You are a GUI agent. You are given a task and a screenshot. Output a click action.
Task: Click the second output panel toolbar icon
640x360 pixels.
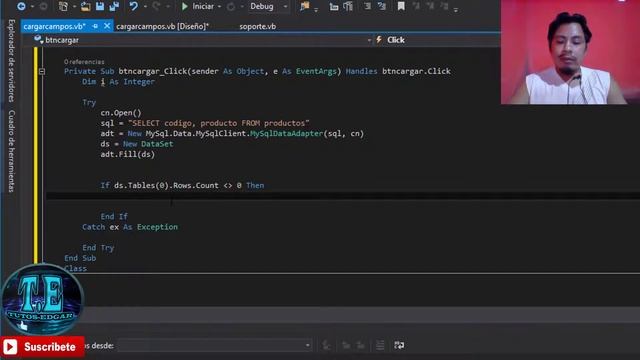pyautogui.click(x=346, y=345)
